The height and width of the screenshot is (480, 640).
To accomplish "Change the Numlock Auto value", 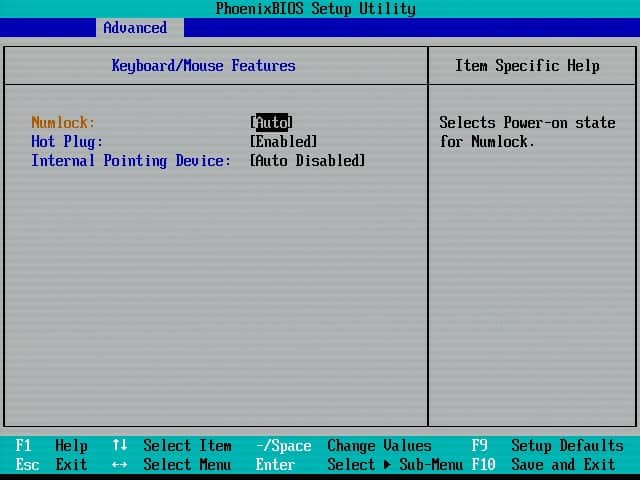I will coord(271,122).
